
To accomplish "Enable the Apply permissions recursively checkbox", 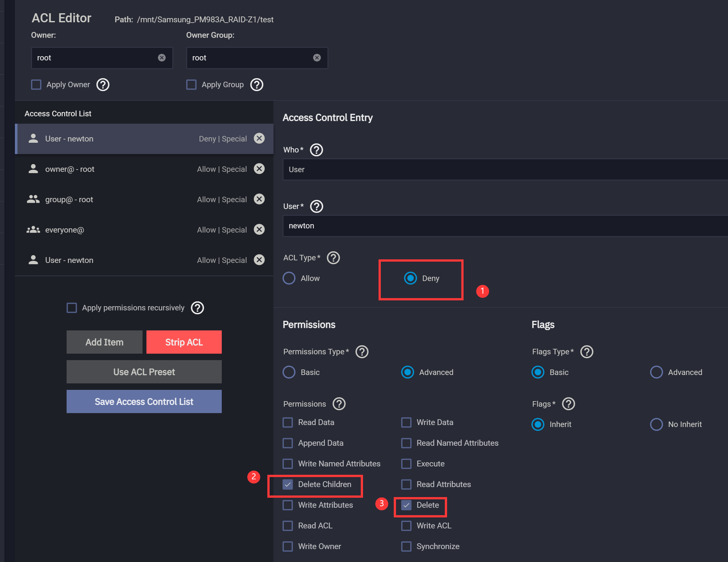I will click(72, 307).
